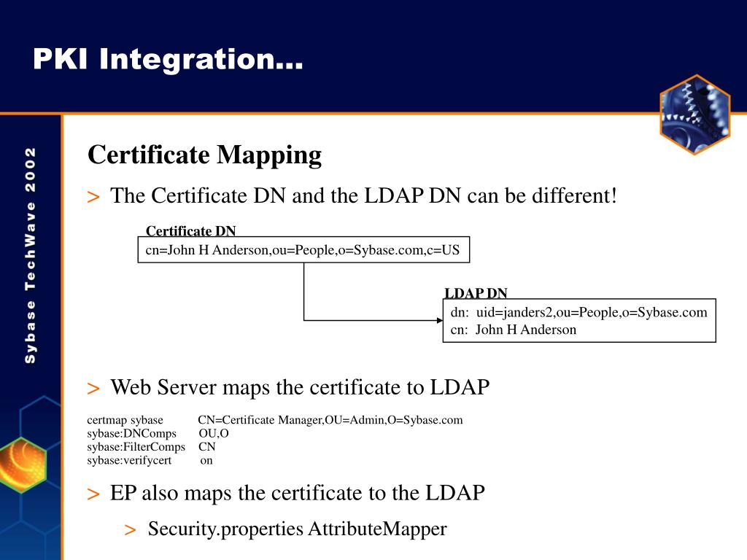Select the 'CN' value beside FilterComps
747x560 pixels.
[x=206, y=447]
